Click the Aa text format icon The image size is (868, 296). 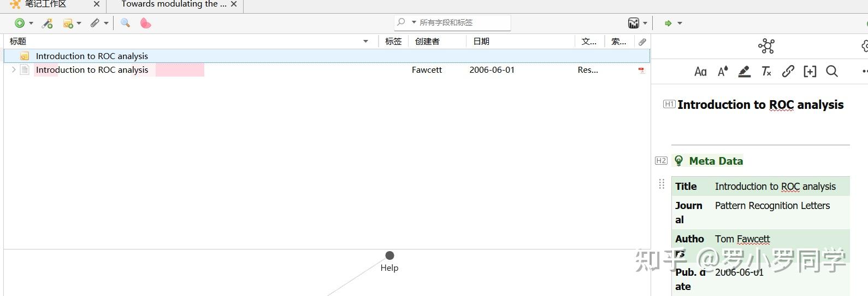point(700,72)
